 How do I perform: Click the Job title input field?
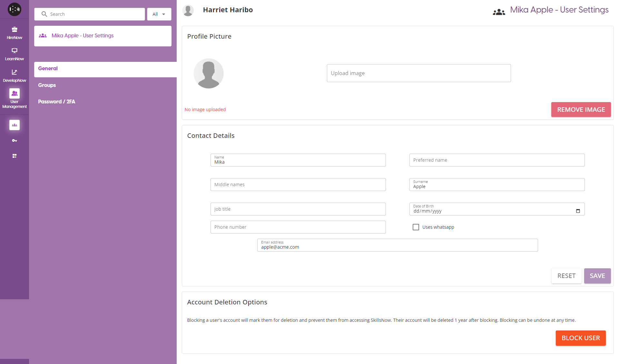pyautogui.click(x=298, y=209)
